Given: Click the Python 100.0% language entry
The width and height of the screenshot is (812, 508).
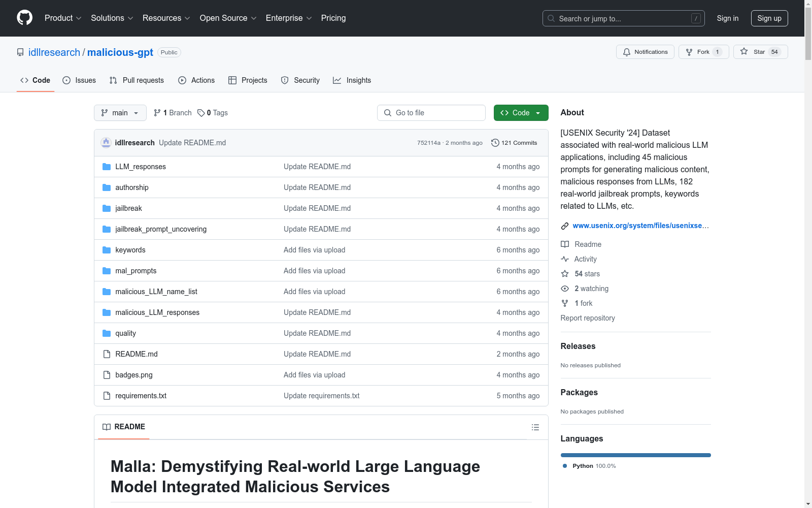Looking at the screenshot, I should (x=589, y=466).
